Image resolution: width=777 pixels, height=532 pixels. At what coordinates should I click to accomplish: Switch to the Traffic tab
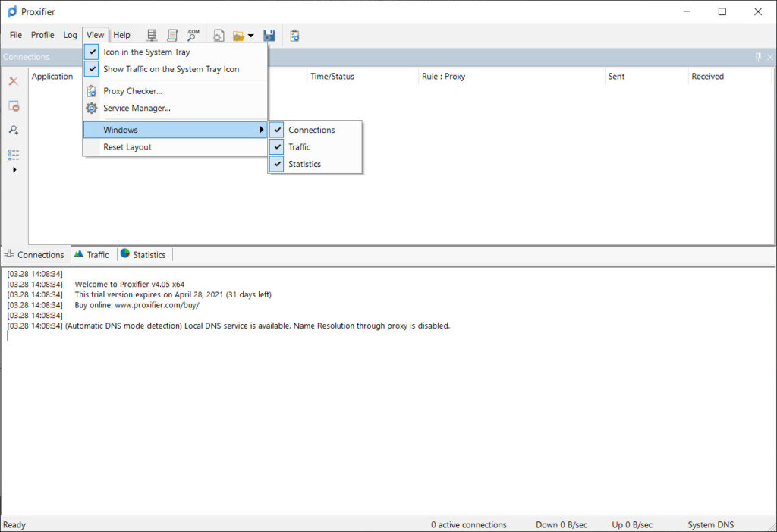pos(93,255)
